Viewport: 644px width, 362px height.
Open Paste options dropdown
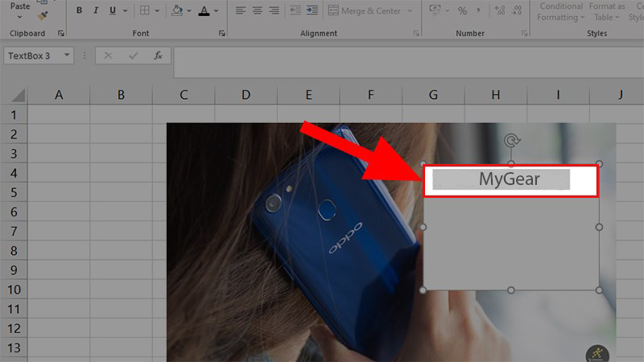click(19, 17)
